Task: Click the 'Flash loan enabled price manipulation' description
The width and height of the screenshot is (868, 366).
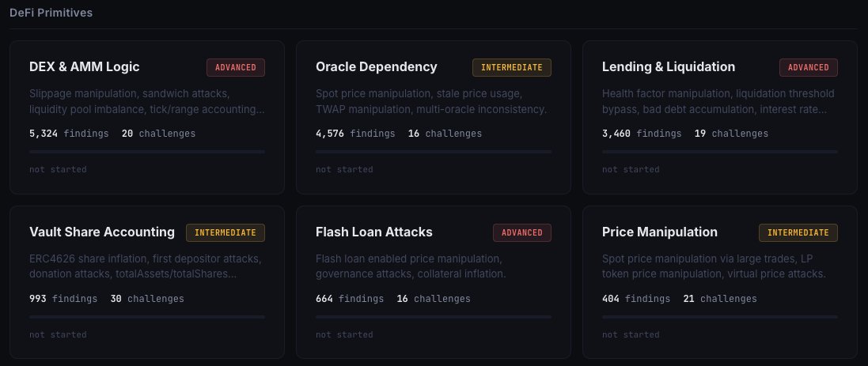Action: tap(411, 266)
